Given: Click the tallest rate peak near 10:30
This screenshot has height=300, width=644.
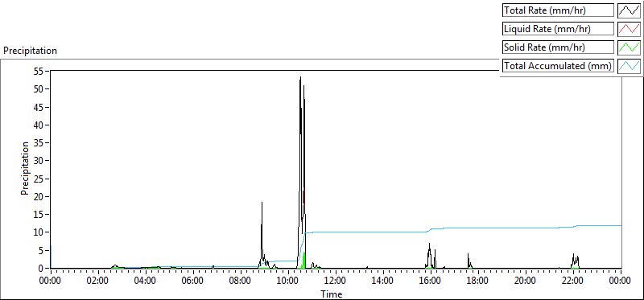Looking at the screenshot, I should pyautogui.click(x=300, y=77).
